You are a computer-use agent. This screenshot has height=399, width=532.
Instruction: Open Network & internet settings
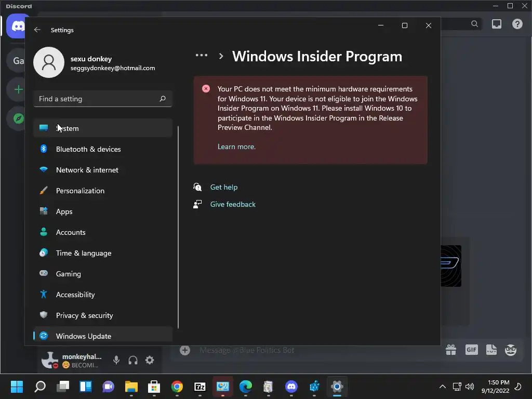103,170
